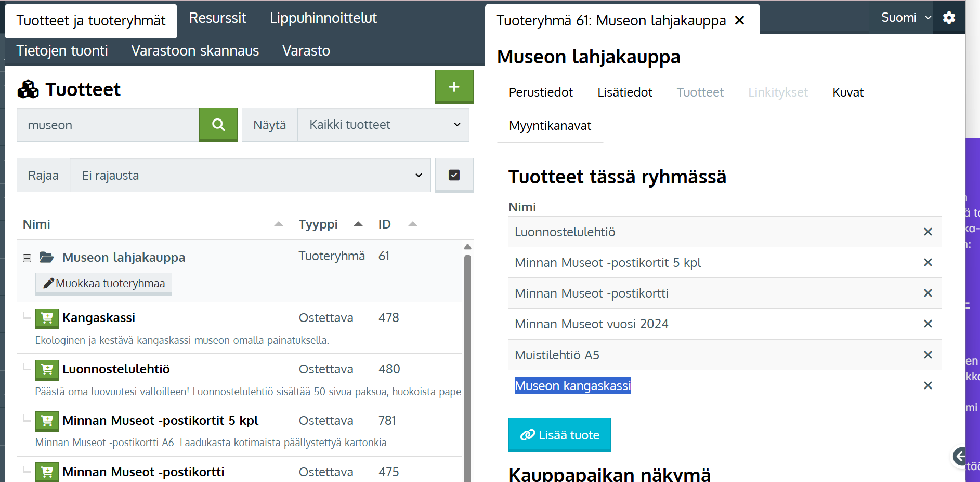Toggle the select-all checkbox button
This screenshot has width=980, height=482.
point(454,175)
